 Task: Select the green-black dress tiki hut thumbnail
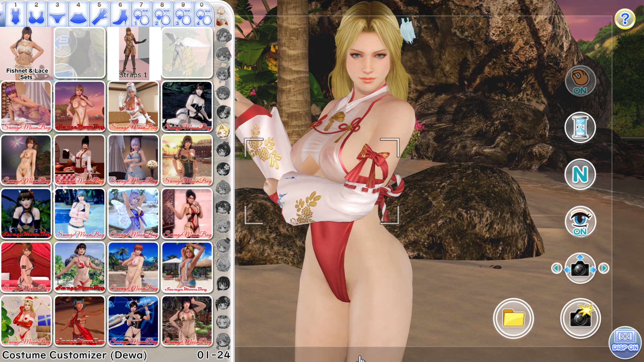click(187, 160)
